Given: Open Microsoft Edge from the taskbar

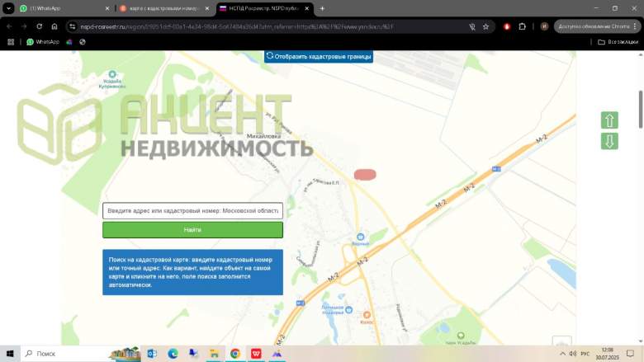Looking at the screenshot, I should point(173,354).
